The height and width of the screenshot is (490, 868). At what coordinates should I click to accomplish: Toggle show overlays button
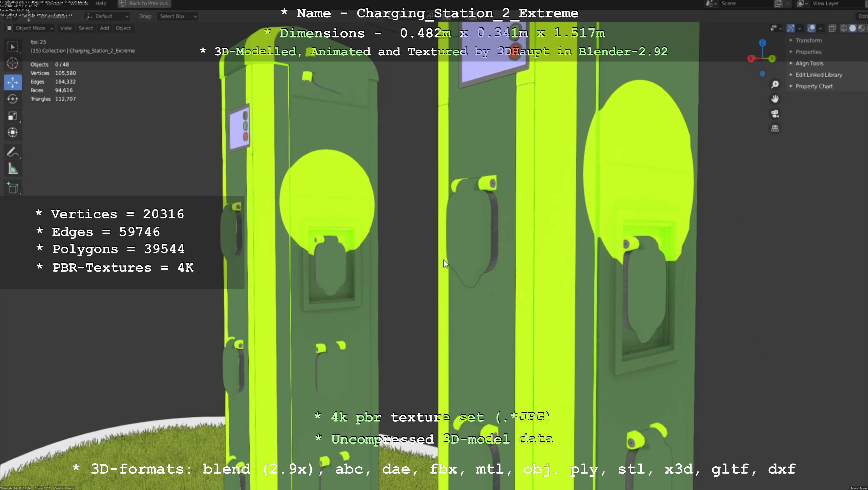(x=811, y=28)
